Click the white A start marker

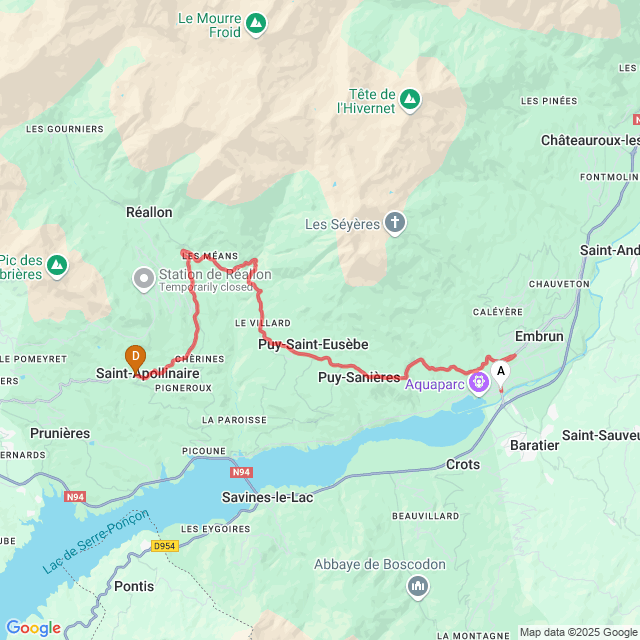point(500,374)
